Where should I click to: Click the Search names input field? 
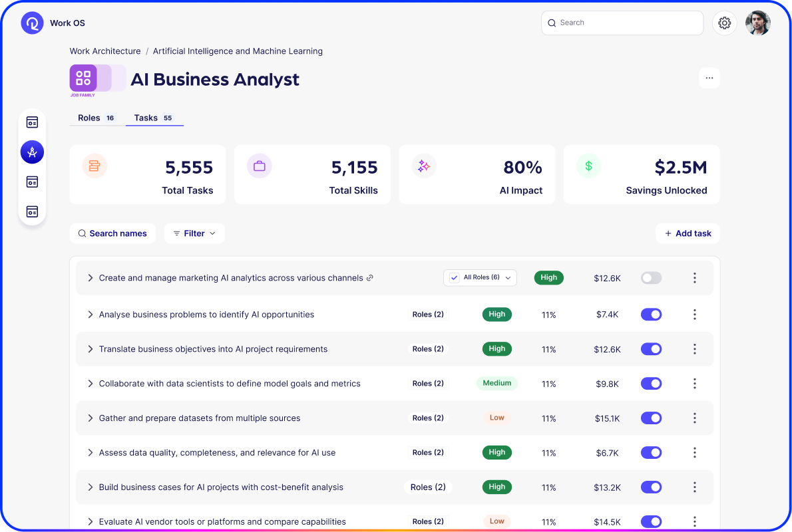(x=112, y=233)
